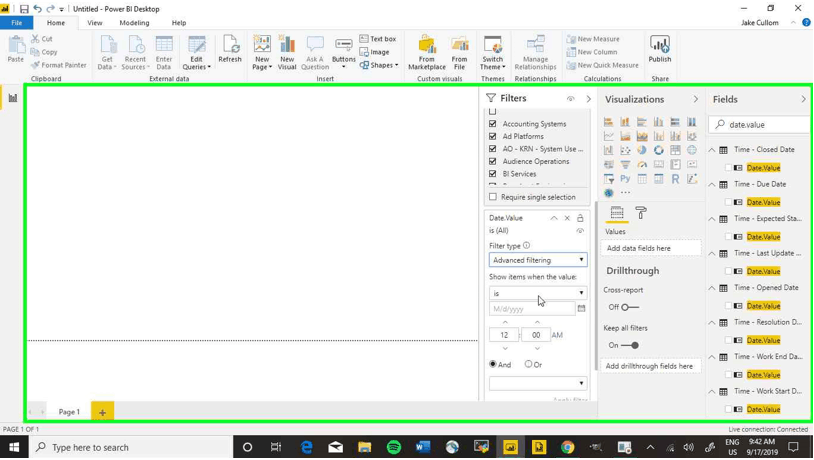Select the Page 1 tab
The width and height of the screenshot is (814, 460).
tap(69, 412)
